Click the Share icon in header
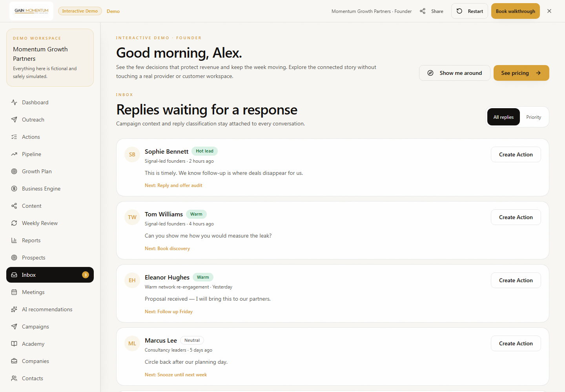The height and width of the screenshot is (392, 565). pyautogui.click(x=423, y=11)
